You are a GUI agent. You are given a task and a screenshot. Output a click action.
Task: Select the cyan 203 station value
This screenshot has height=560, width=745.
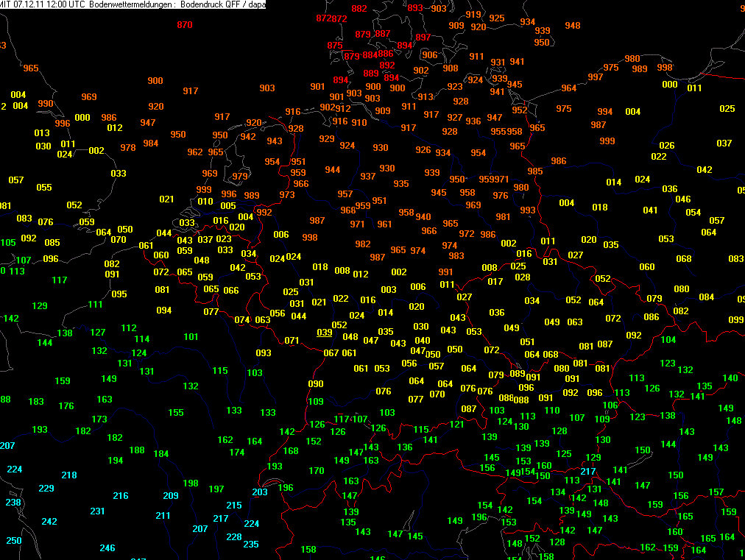pos(260,492)
